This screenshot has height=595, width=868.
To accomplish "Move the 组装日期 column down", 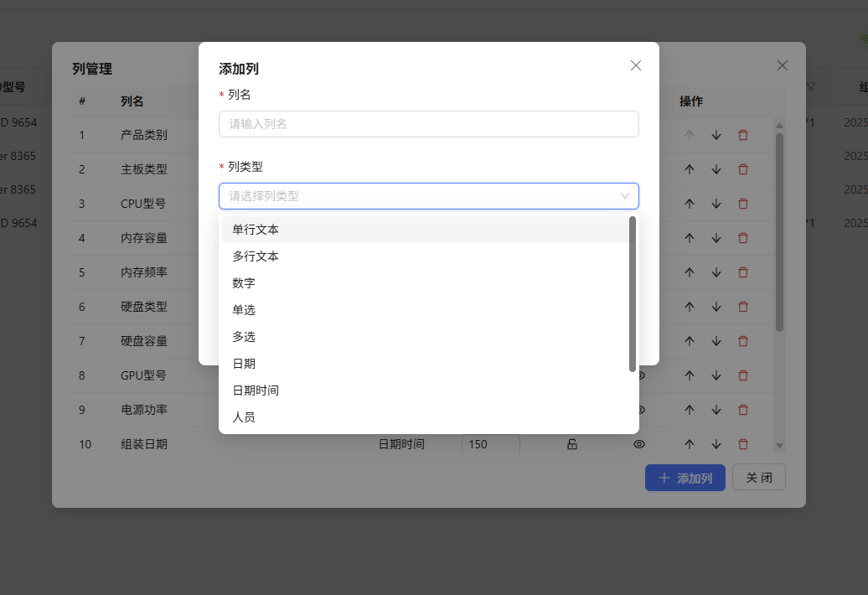I will point(716,444).
